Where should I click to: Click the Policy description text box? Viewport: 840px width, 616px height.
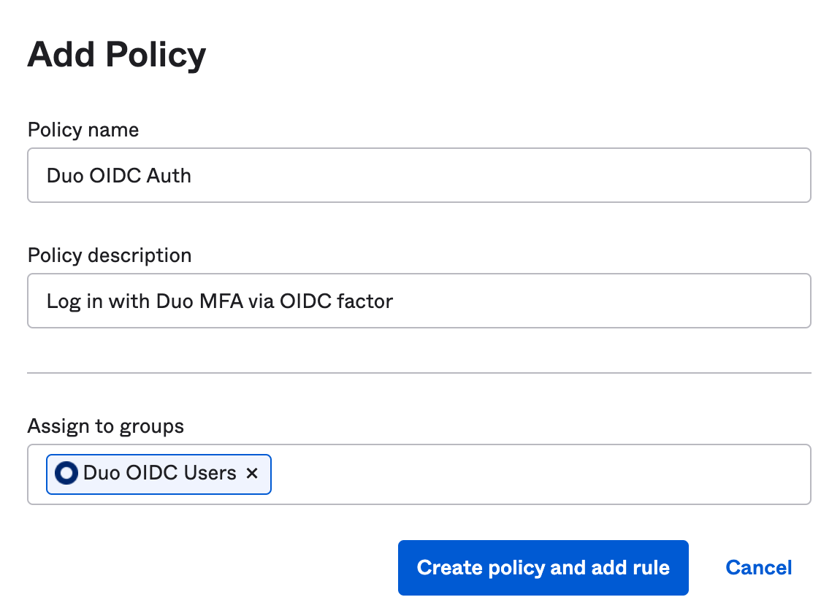[419, 301]
